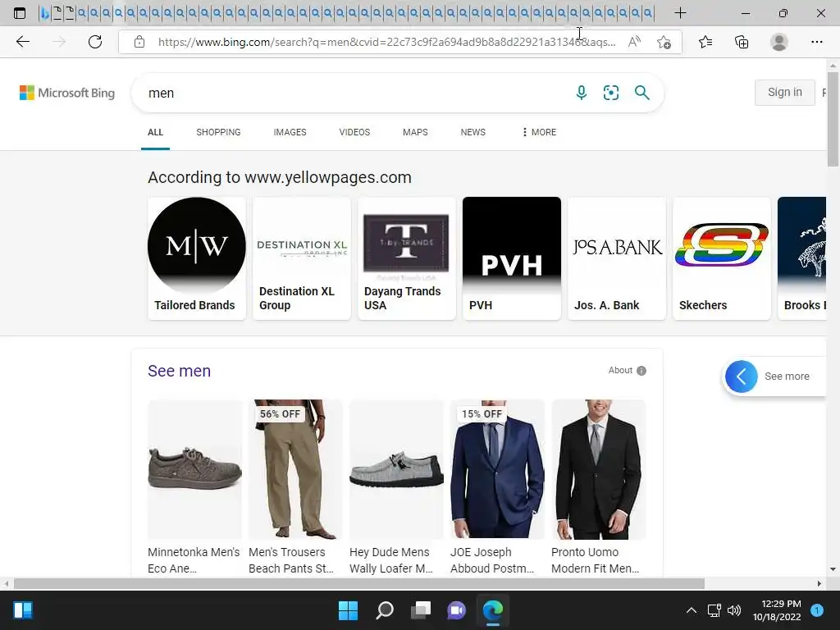Open Tailored Brands card

tap(197, 258)
